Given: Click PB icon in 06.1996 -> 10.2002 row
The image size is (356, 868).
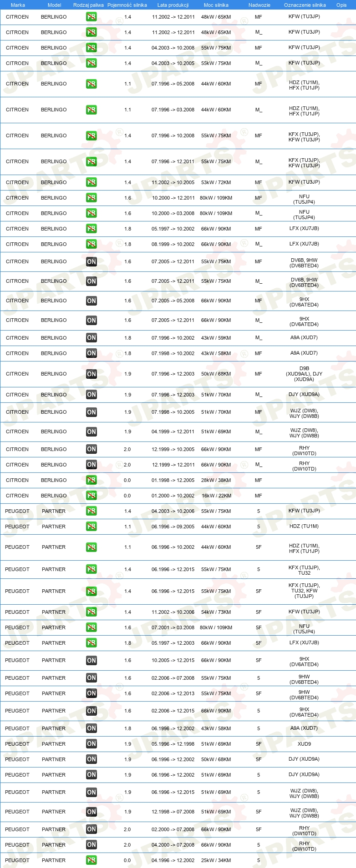Looking at the screenshot, I should [92, 547].
